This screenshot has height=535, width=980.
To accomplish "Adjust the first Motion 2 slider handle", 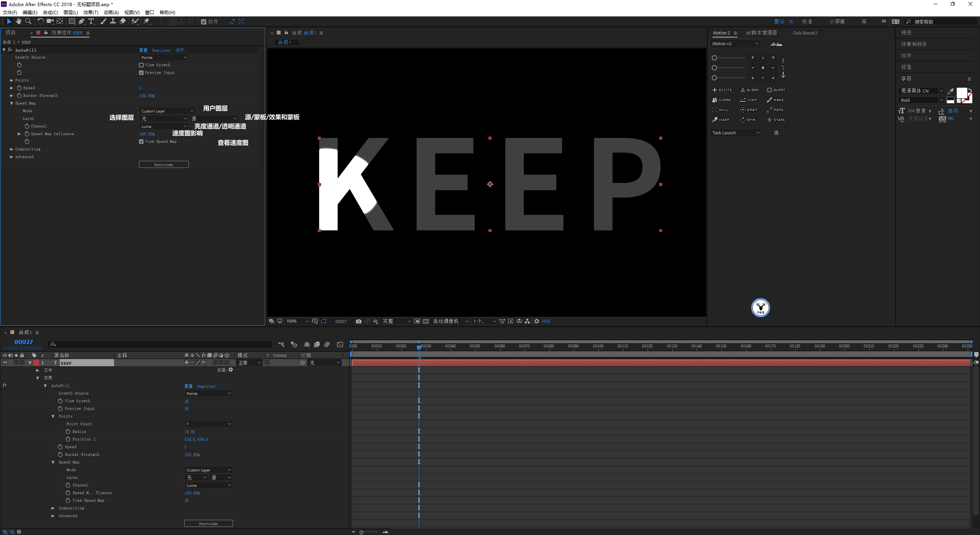I will pyautogui.click(x=714, y=58).
